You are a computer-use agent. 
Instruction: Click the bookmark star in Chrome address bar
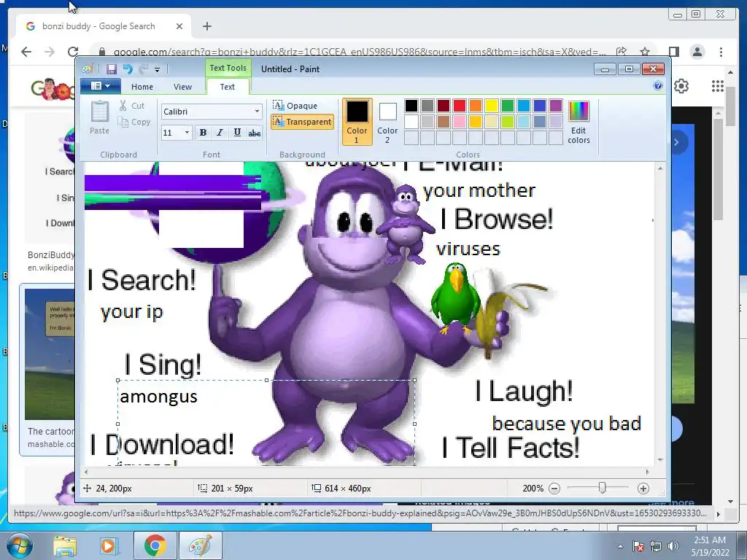pyautogui.click(x=645, y=52)
